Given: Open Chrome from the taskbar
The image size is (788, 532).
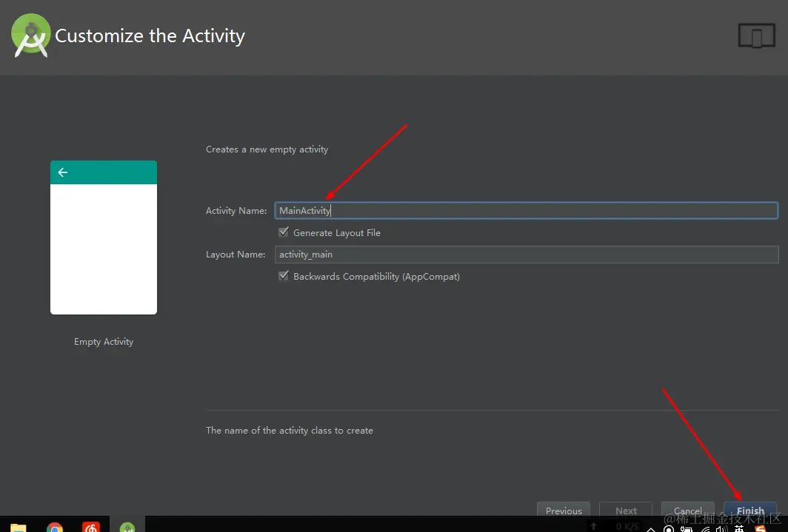Looking at the screenshot, I should (x=55, y=527).
